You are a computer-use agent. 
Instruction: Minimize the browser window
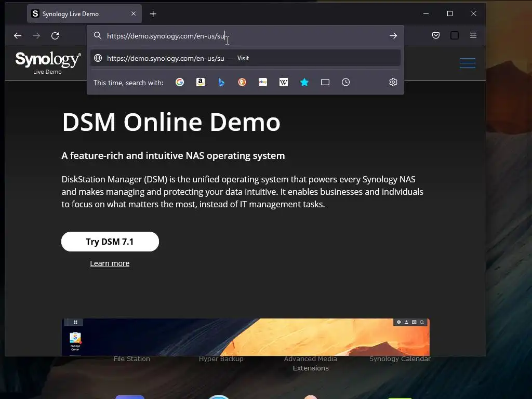coord(426,14)
